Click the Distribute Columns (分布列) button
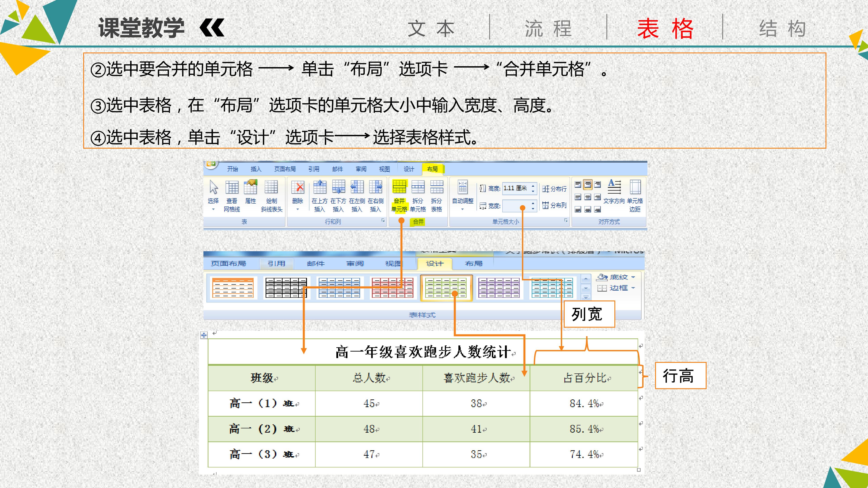Screen dimensions: 868x488 [x=554, y=205]
